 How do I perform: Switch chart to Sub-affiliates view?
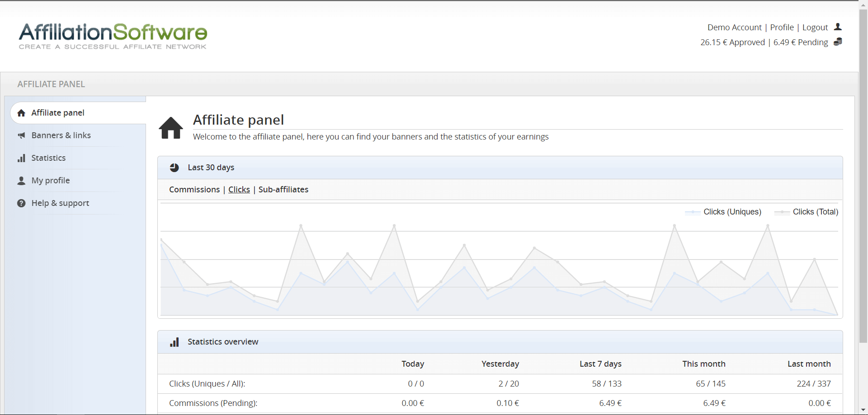point(283,190)
